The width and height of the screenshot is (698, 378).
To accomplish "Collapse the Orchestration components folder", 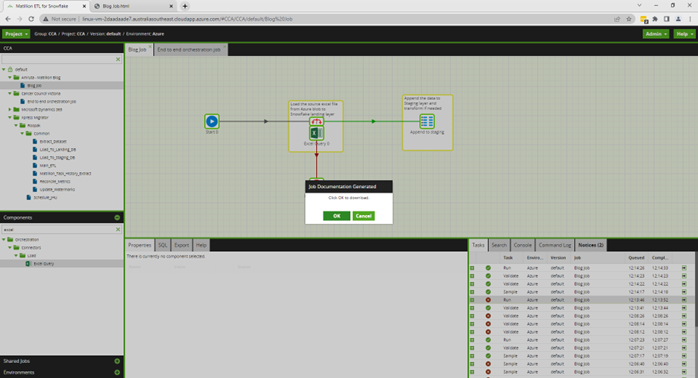I will point(4,240).
